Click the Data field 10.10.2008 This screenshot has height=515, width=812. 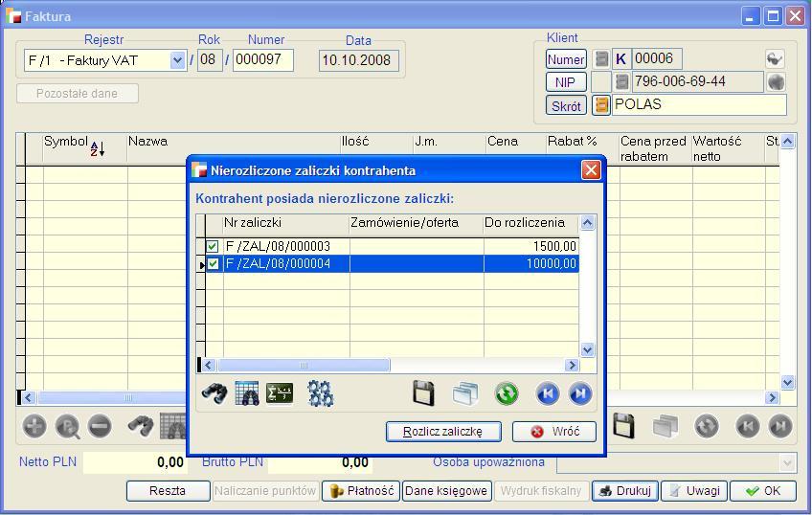click(x=358, y=60)
